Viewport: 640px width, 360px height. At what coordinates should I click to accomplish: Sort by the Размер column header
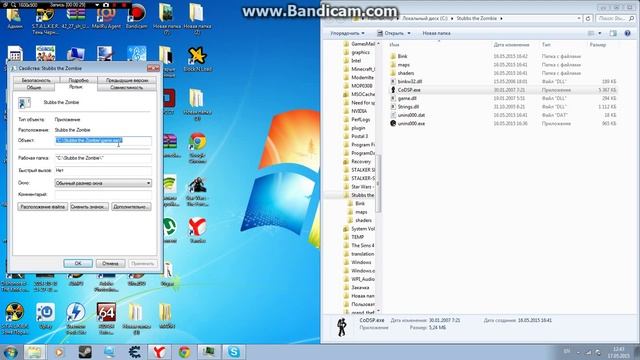pos(598,44)
